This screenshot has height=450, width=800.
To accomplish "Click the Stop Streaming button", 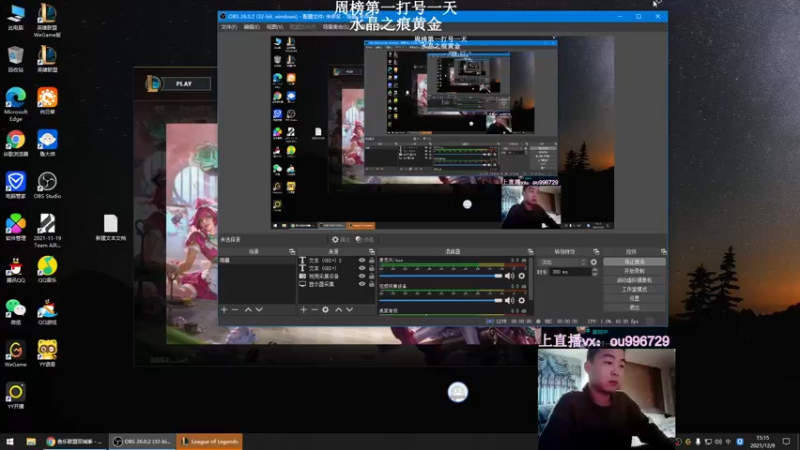I will click(634, 262).
